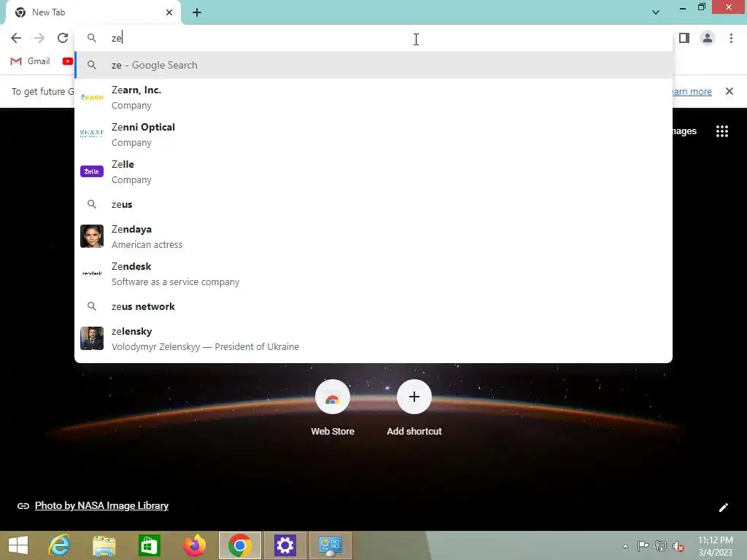This screenshot has width=747, height=560.
Task: Open the Windows Store taskbar icon
Action: (x=149, y=545)
